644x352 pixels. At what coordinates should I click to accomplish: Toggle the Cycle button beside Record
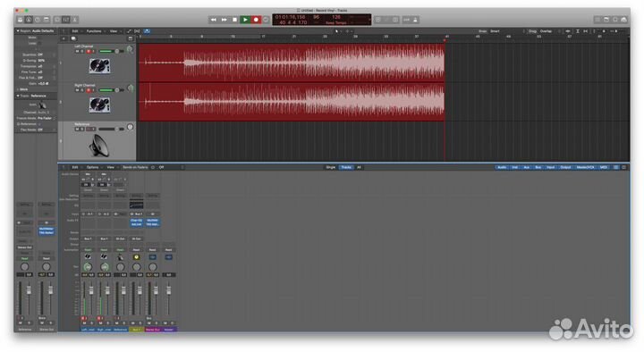click(267, 20)
